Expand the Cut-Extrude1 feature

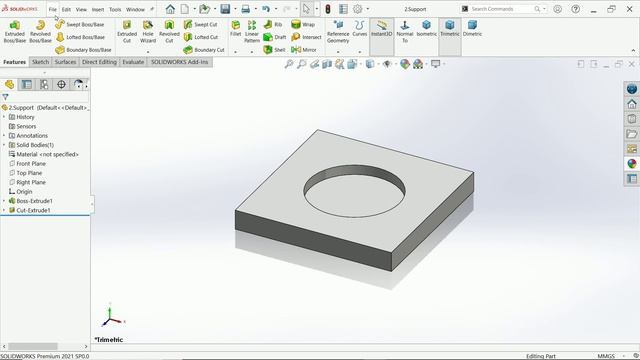pos(4,210)
